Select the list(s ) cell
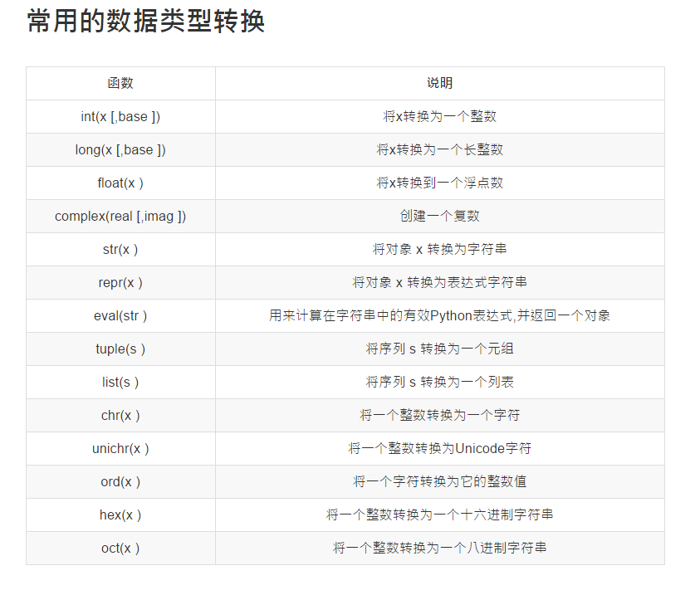This screenshot has width=700, height=595. (x=120, y=383)
